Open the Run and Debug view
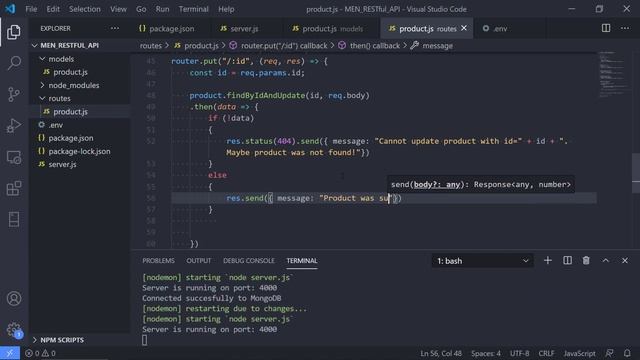 pos(14,126)
